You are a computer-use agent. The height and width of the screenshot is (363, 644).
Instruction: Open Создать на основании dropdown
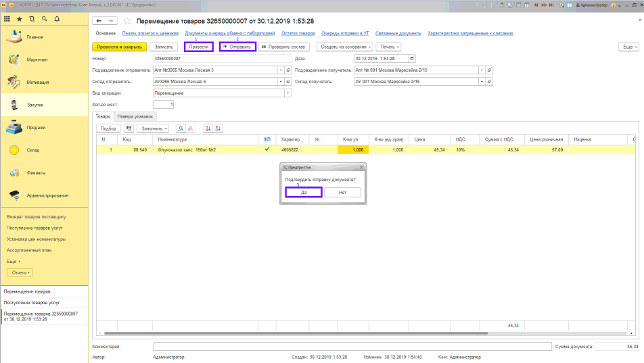[345, 47]
